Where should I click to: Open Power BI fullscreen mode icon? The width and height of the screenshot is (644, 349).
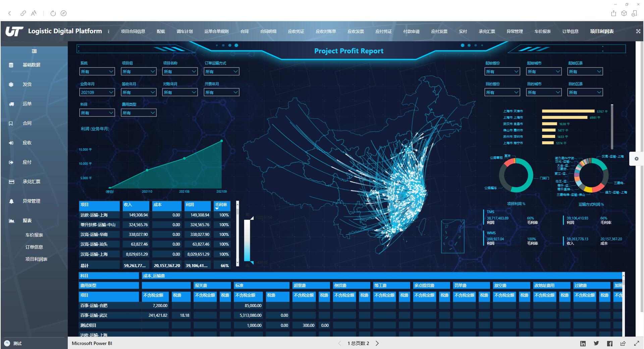click(636, 343)
